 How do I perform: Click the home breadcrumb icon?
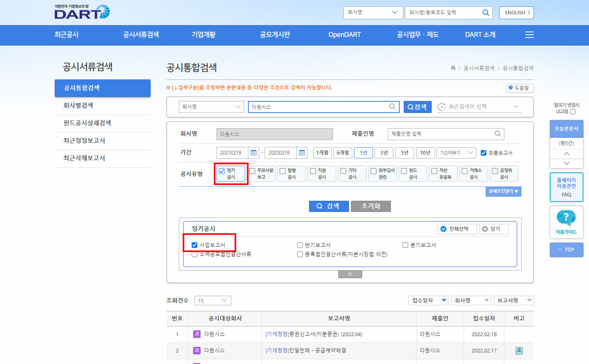(453, 68)
